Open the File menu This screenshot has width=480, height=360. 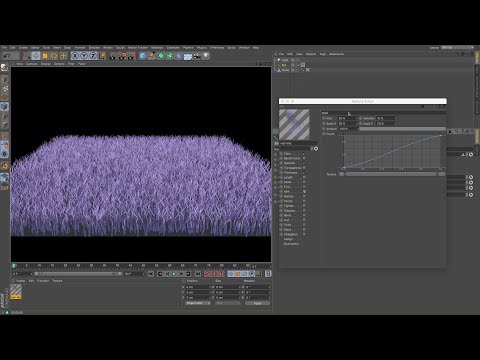coord(4,48)
